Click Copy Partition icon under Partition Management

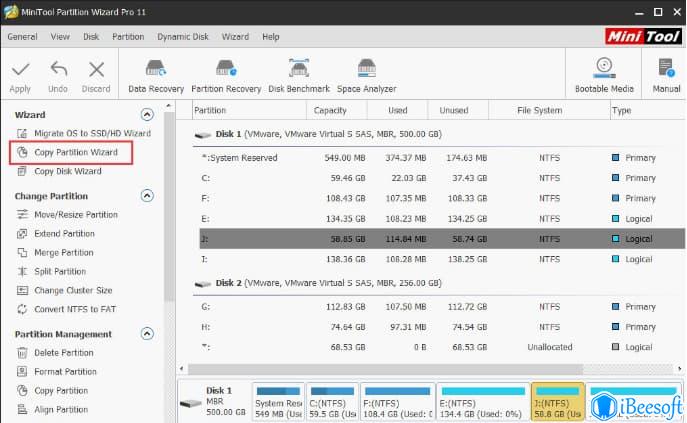22,390
